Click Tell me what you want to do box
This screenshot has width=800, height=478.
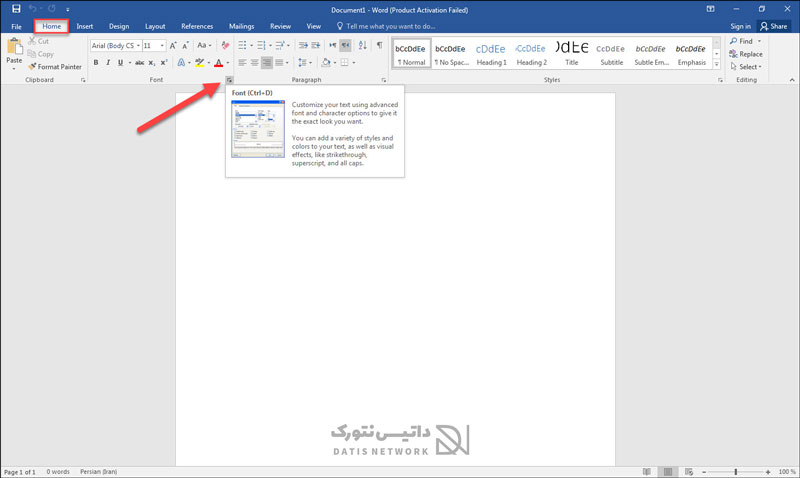click(386, 27)
